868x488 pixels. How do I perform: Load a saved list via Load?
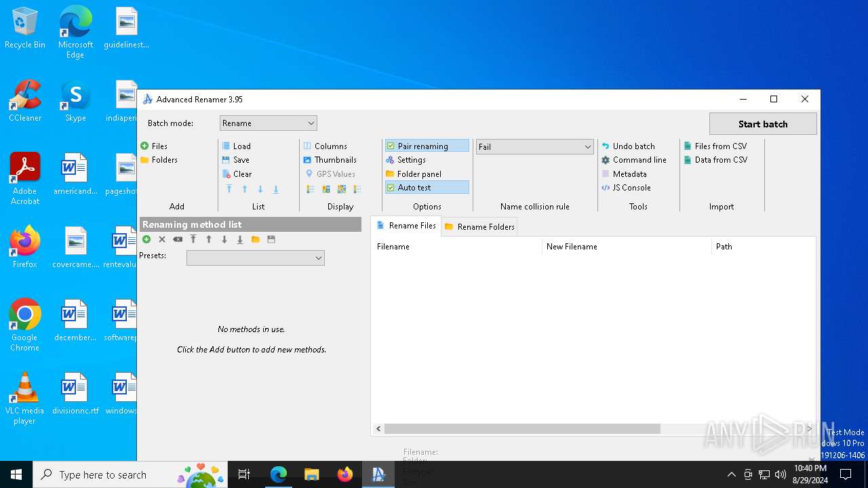[x=236, y=146]
